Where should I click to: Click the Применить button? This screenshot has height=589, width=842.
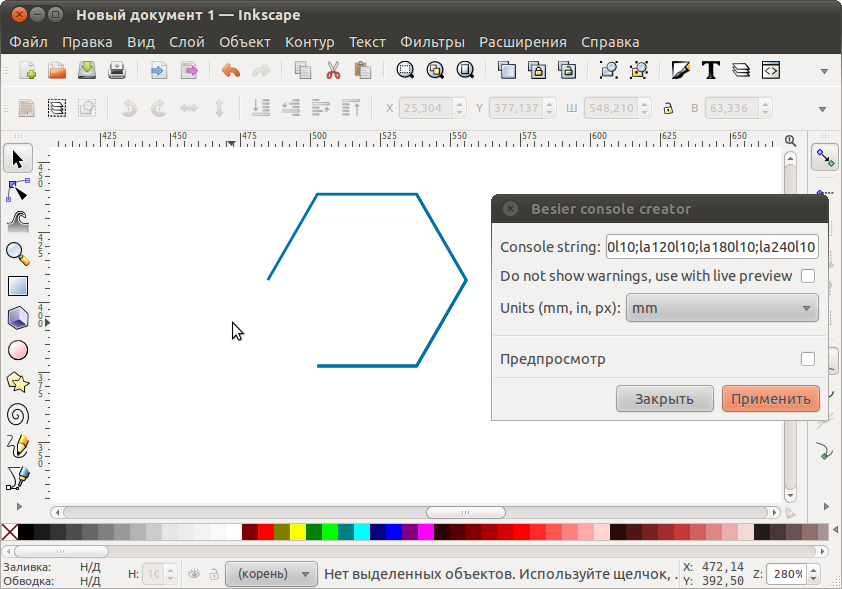pos(771,399)
